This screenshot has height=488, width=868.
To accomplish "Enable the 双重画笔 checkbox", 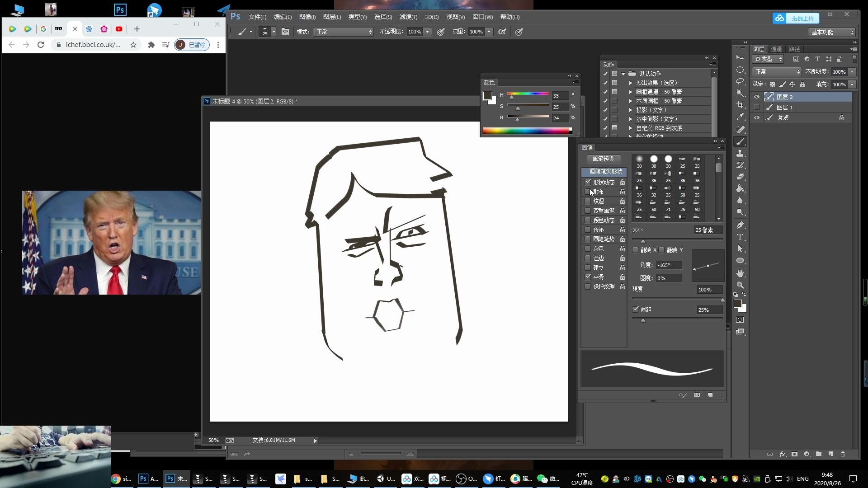I will (588, 211).
